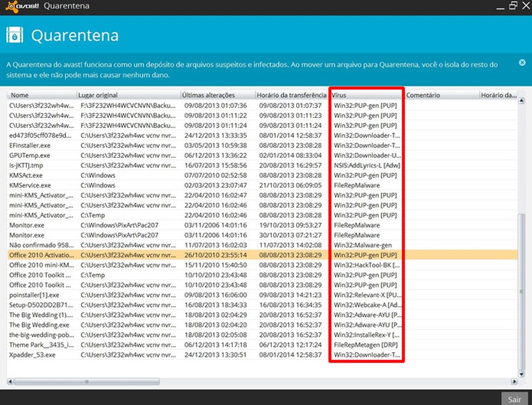Select highlighted Office 2010 Activatio... row
Viewport: 532px width, 405px height.
click(262, 255)
